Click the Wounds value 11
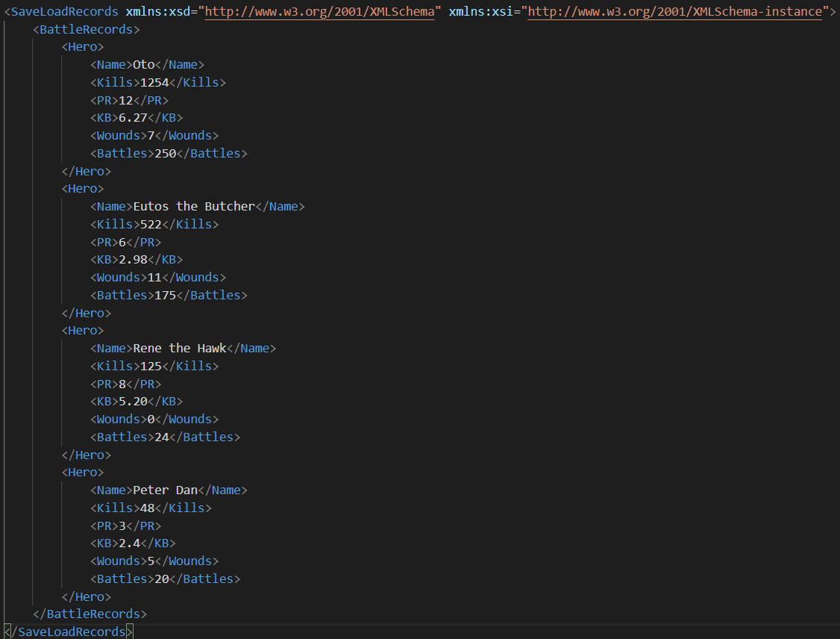This screenshot has width=840, height=639. point(154,277)
